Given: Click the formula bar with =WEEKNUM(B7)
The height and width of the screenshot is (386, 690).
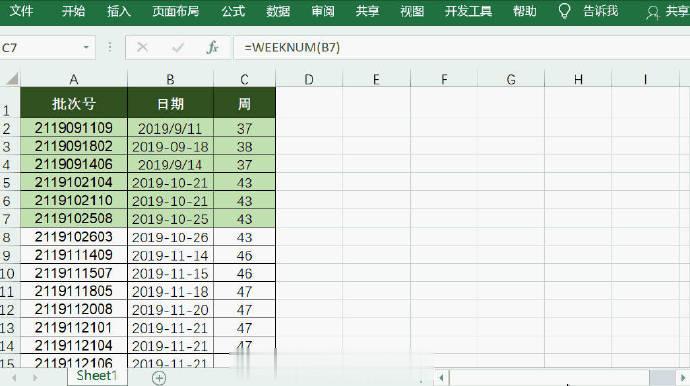Looking at the screenshot, I should coord(462,47).
